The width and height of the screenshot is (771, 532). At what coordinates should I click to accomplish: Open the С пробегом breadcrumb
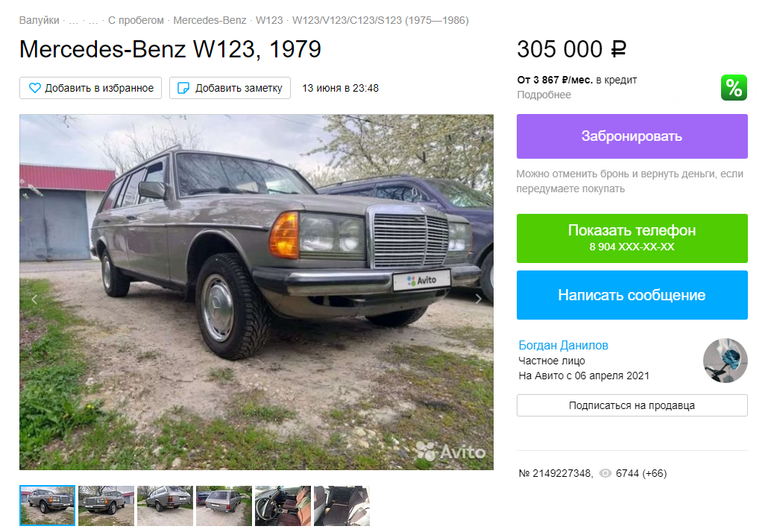(136, 20)
